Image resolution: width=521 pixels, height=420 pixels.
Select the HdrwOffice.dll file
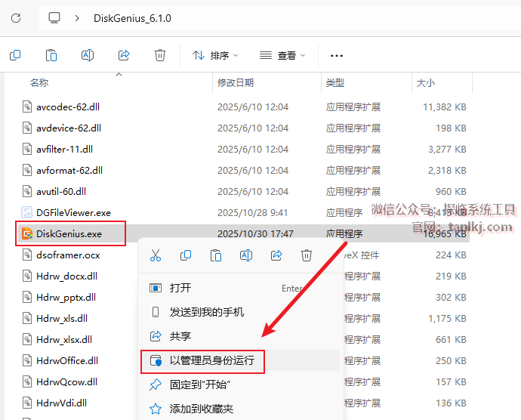tap(67, 361)
